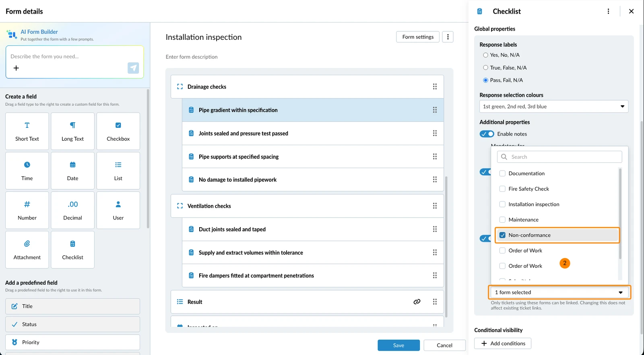Add a Short Text field
The image size is (644, 355).
click(x=27, y=131)
